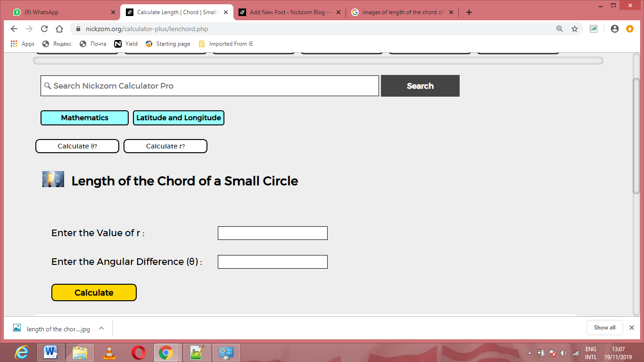
Task: Open the Yield bookmark
Action: coord(126,44)
